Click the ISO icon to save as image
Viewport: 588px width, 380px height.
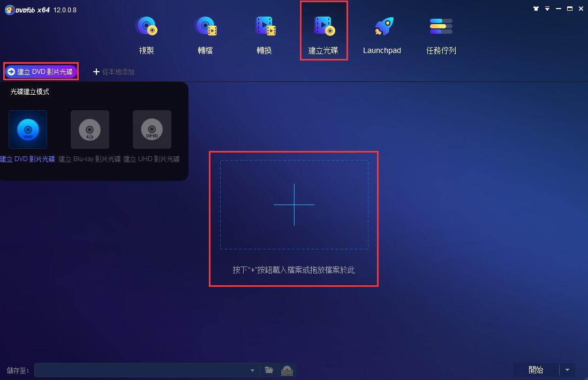(287, 370)
